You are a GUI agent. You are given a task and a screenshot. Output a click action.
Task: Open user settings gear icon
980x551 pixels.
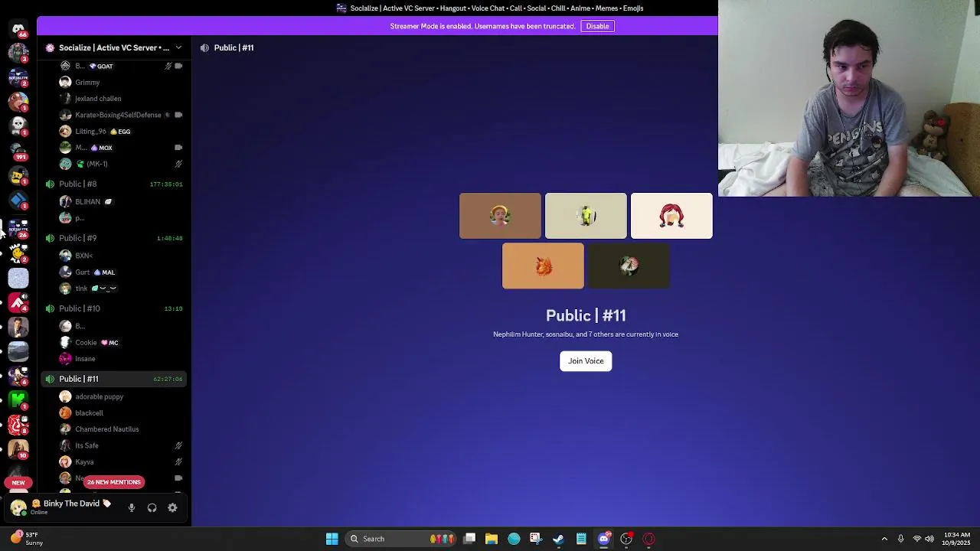tap(172, 507)
